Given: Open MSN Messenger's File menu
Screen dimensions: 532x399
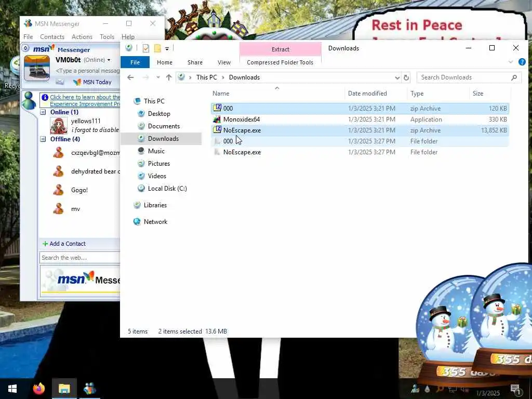Looking at the screenshot, I should 28,37.
